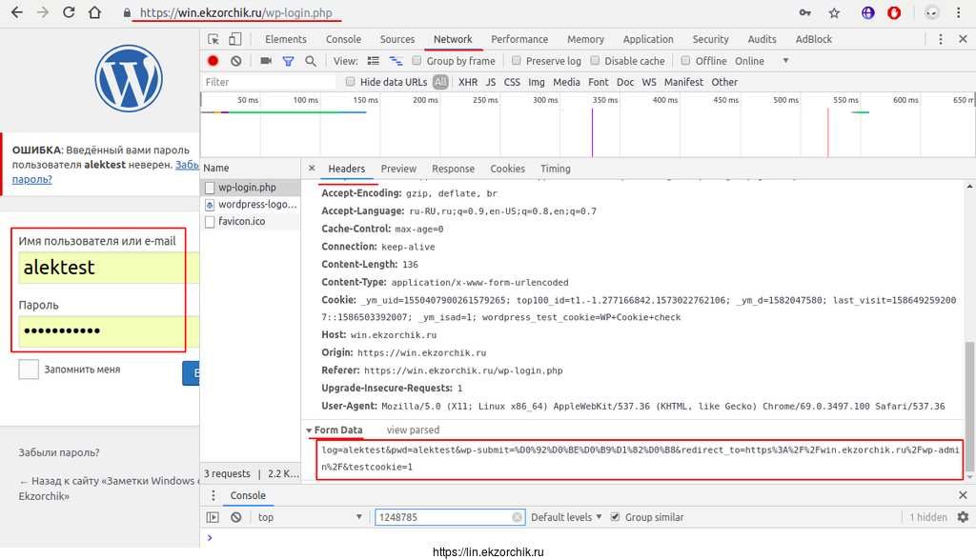Tick the Запомнить меня checkbox
Screen dimensions: 976x560
pos(29,370)
